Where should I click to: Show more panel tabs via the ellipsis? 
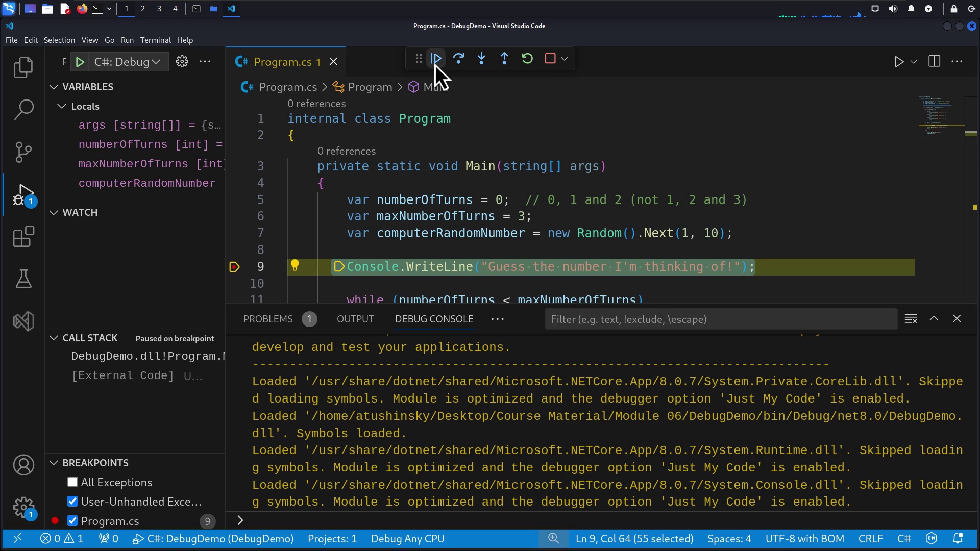[497, 319]
